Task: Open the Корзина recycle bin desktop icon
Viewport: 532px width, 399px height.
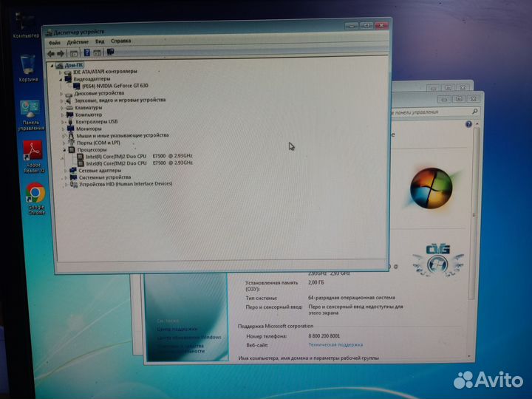Action: click(x=28, y=66)
